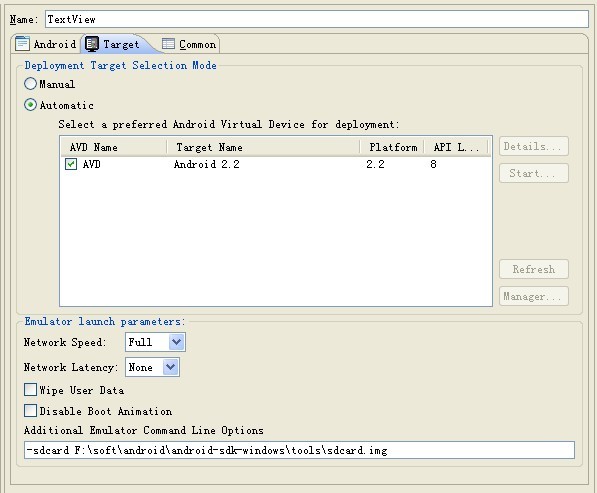Click the Android tab document icon
This screenshot has height=493, width=597.
tap(22, 44)
